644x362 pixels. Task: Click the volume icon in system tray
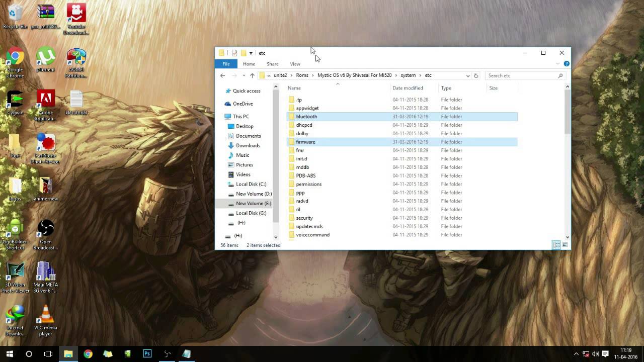pos(596,354)
